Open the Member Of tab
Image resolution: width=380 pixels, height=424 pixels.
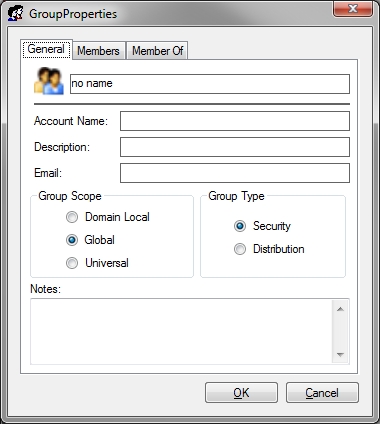point(157,51)
